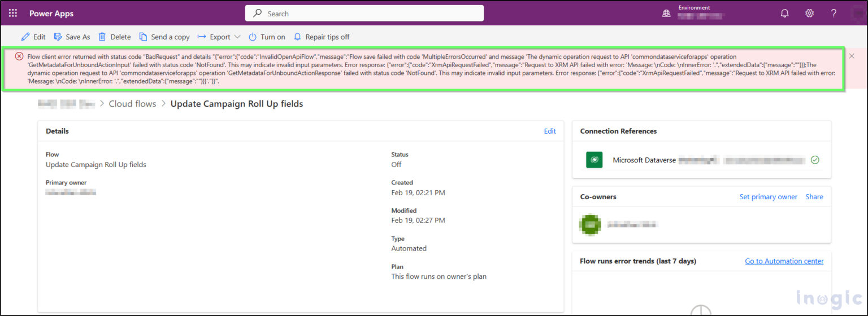Dismiss the error banner

(x=852, y=56)
